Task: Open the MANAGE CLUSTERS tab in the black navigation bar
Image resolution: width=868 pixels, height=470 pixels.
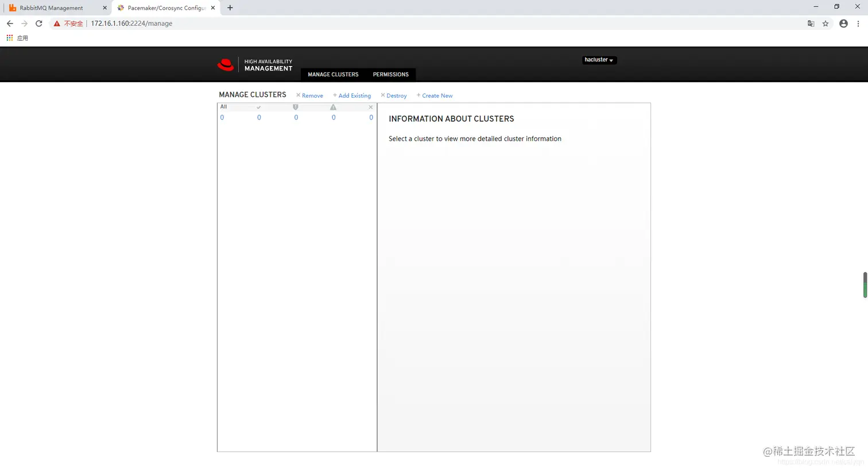Action: (x=333, y=75)
